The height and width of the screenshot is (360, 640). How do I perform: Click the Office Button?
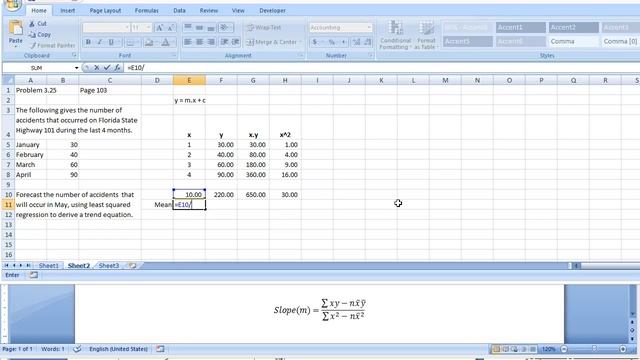pos(12,4)
